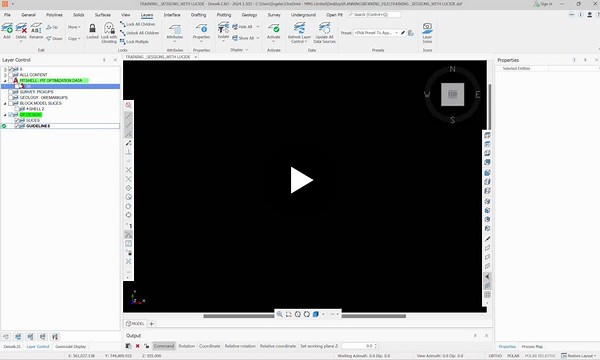The width and height of the screenshot is (600, 360).
Task: Move layer Down in the Edit group
Action: 54,38
